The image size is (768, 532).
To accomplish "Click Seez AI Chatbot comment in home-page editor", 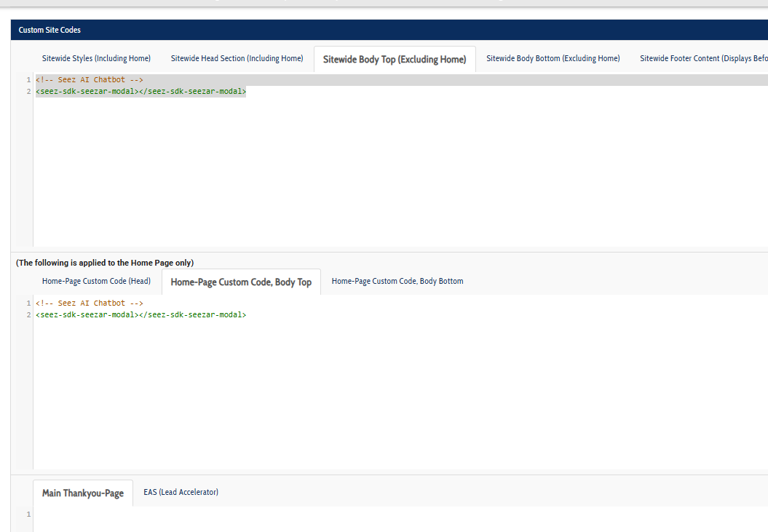I will [x=89, y=303].
